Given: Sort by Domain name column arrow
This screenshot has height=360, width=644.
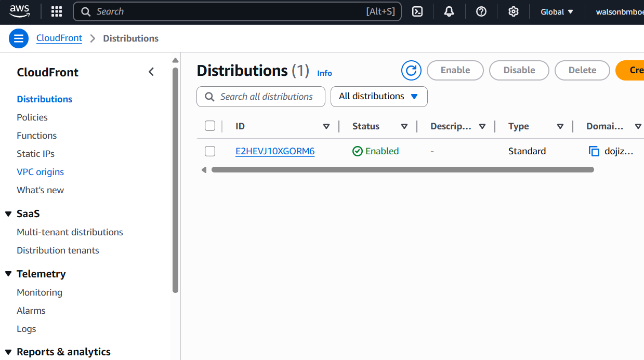Looking at the screenshot, I should tap(638, 126).
